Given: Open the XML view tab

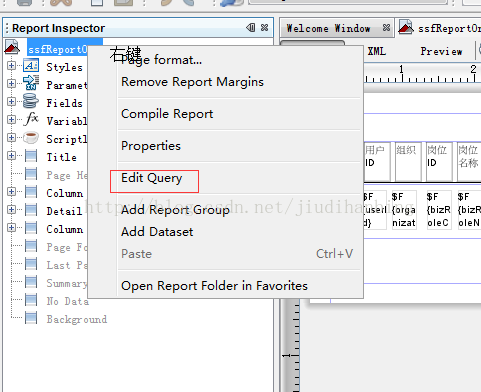Looking at the screenshot, I should click(377, 51).
